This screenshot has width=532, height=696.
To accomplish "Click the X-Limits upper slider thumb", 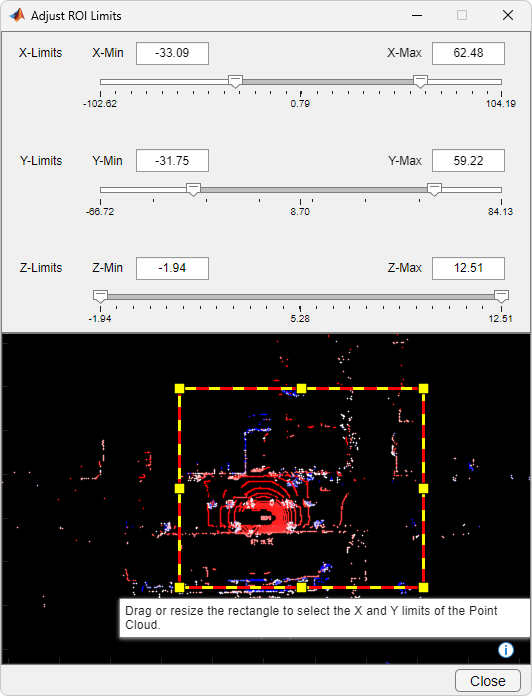I will click(x=420, y=82).
